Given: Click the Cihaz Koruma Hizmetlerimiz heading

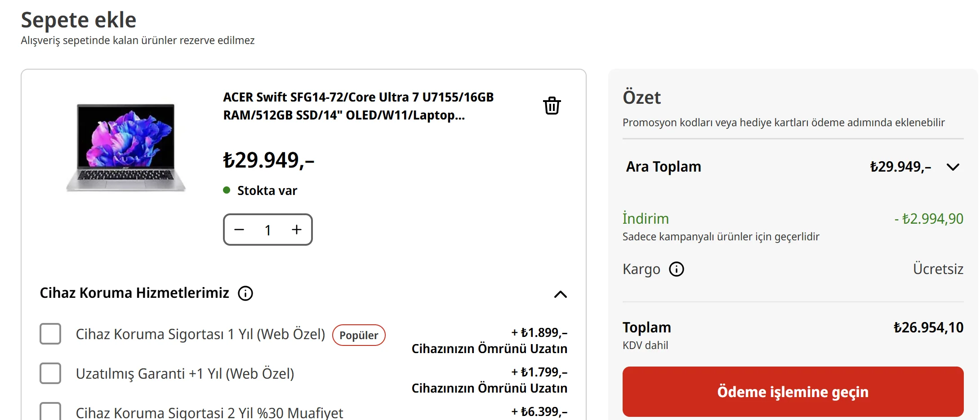Looking at the screenshot, I should [x=134, y=293].
